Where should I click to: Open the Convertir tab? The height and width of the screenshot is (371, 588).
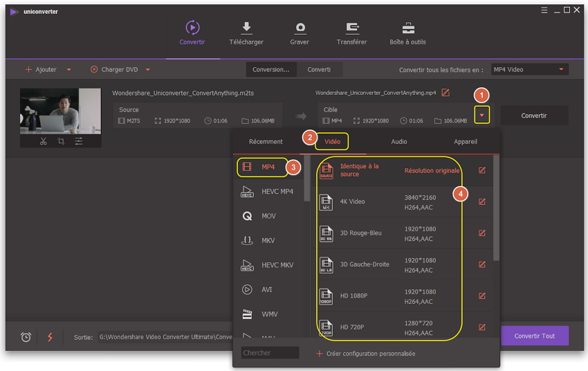192,33
